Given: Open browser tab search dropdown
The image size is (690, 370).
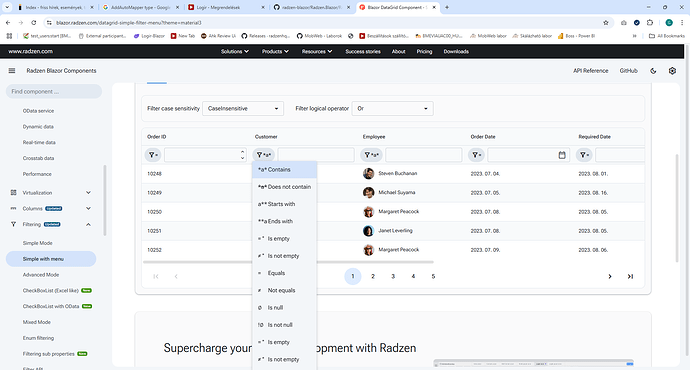Looking at the screenshot, I should click(x=7, y=7).
